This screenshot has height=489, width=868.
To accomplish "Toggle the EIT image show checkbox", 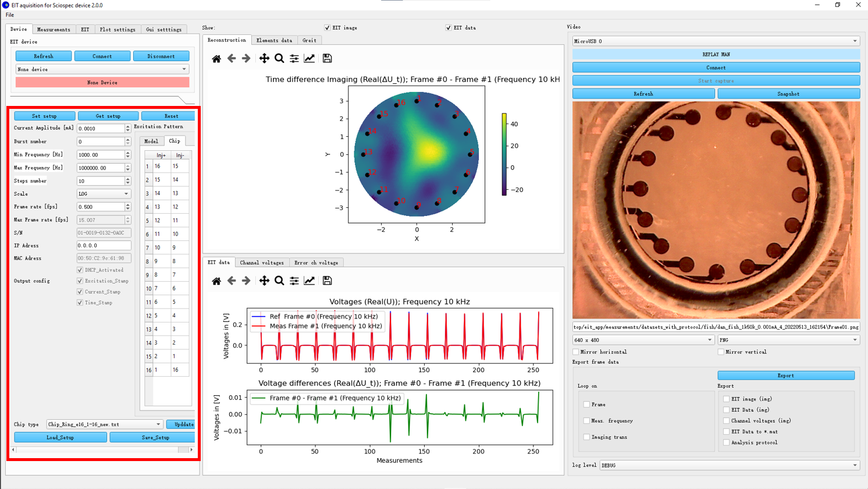I will pos(327,27).
